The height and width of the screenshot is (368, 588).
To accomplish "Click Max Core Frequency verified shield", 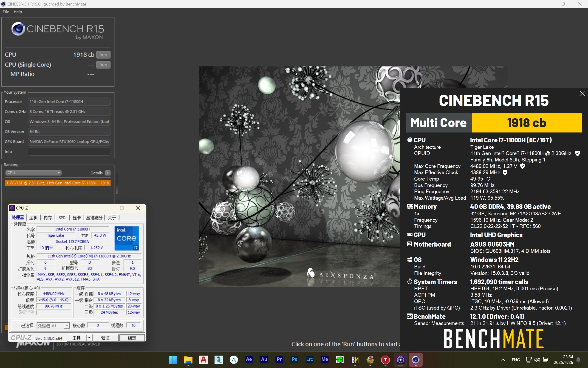I will click(522, 166).
